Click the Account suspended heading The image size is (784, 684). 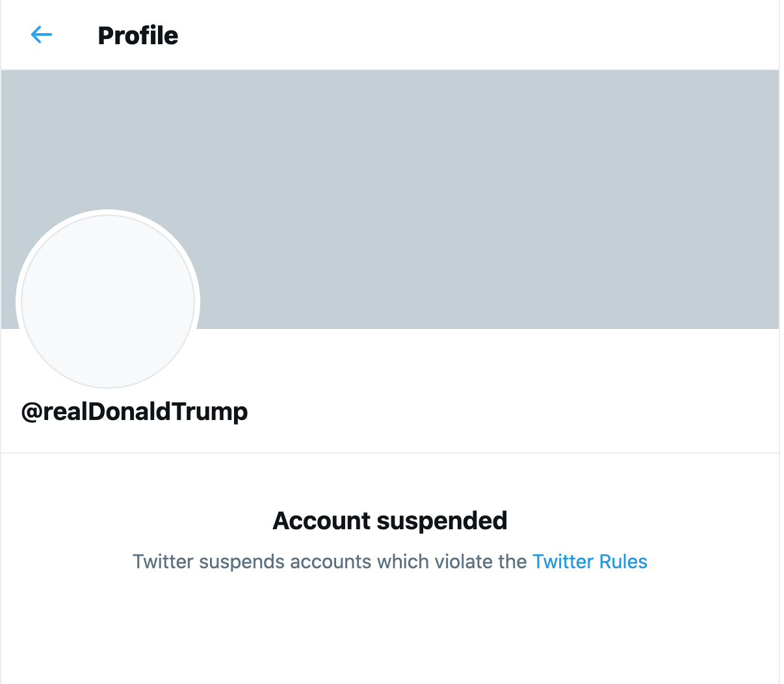point(390,521)
